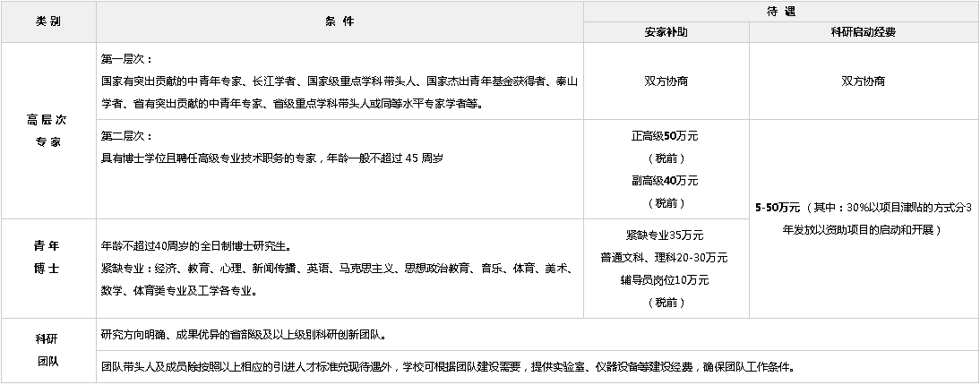Click 双方协商 under 科研启动经费 column
This screenshot has height=385, width=980.
click(x=863, y=81)
